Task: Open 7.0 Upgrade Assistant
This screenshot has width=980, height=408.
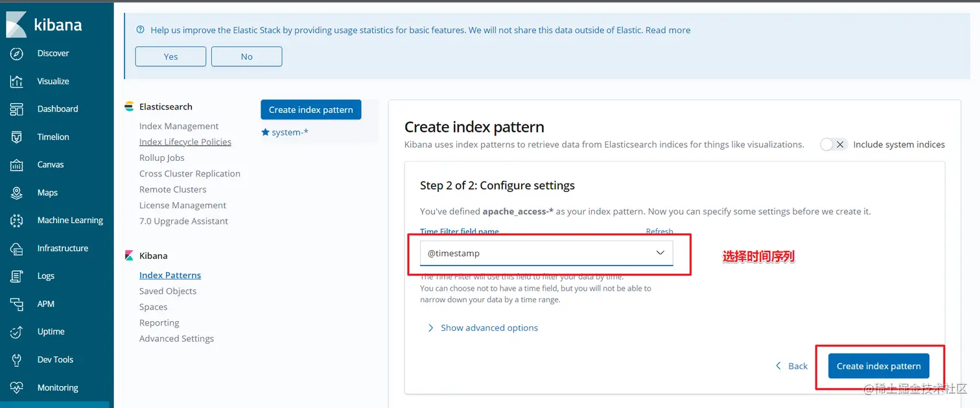Action: click(183, 221)
